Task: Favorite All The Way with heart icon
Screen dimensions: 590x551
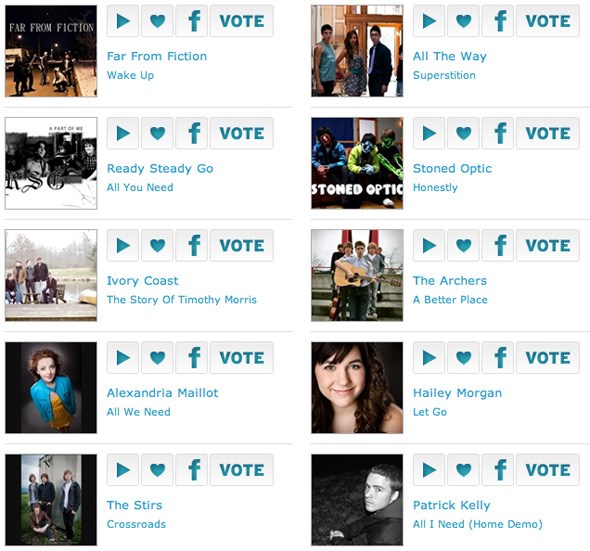Action: pos(463,21)
